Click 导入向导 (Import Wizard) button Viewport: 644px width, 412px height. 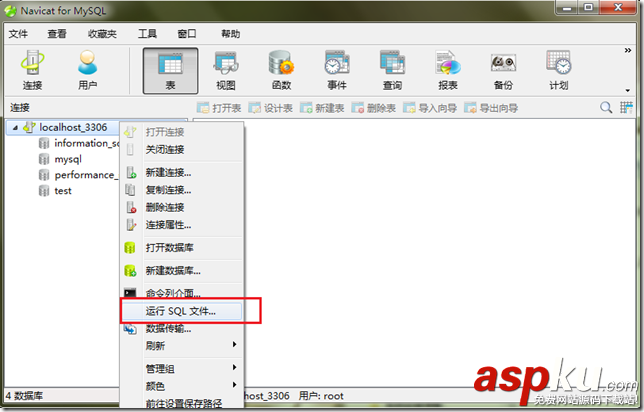tap(430, 108)
